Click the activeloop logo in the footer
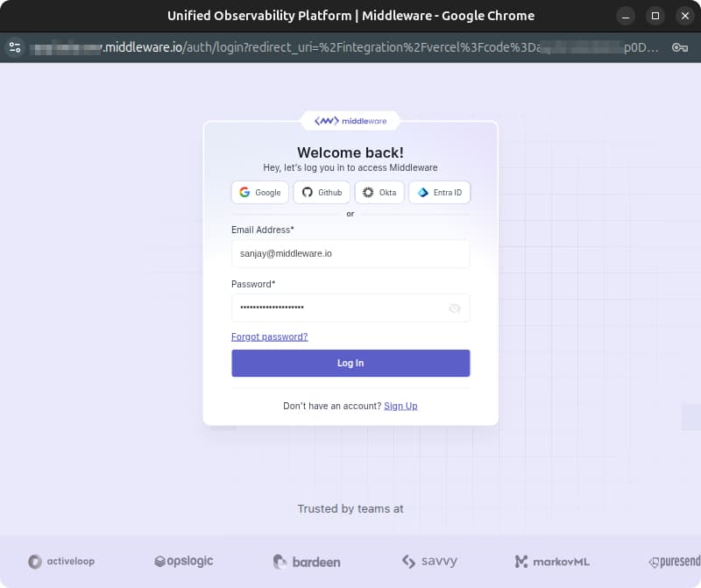Viewport: 701px width, 588px height. click(x=60, y=561)
